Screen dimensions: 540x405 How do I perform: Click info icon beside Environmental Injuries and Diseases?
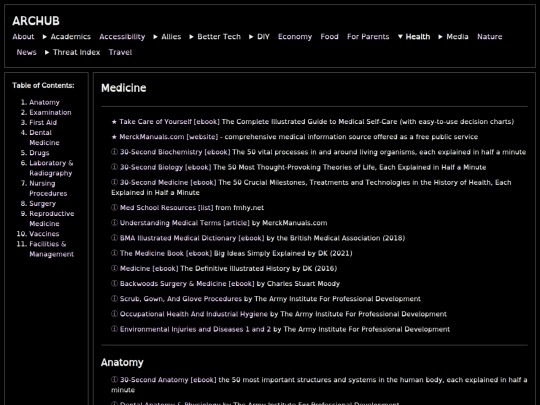pos(114,329)
